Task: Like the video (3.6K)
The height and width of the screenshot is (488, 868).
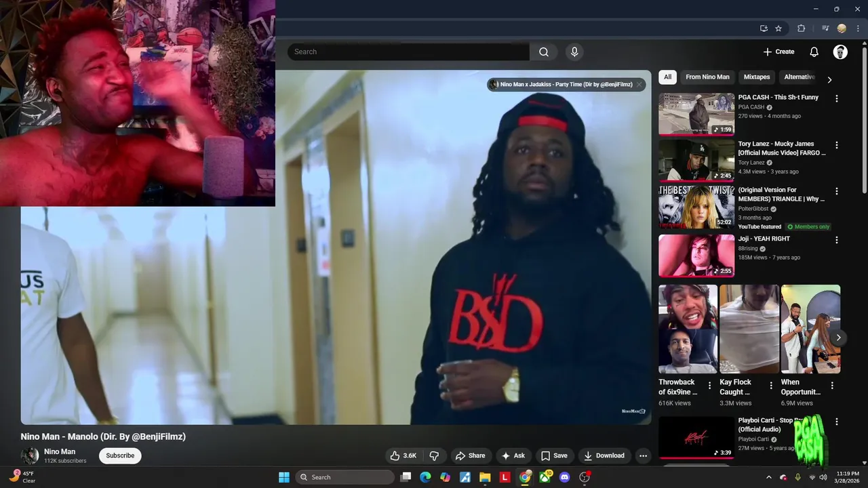Action: pos(403,455)
